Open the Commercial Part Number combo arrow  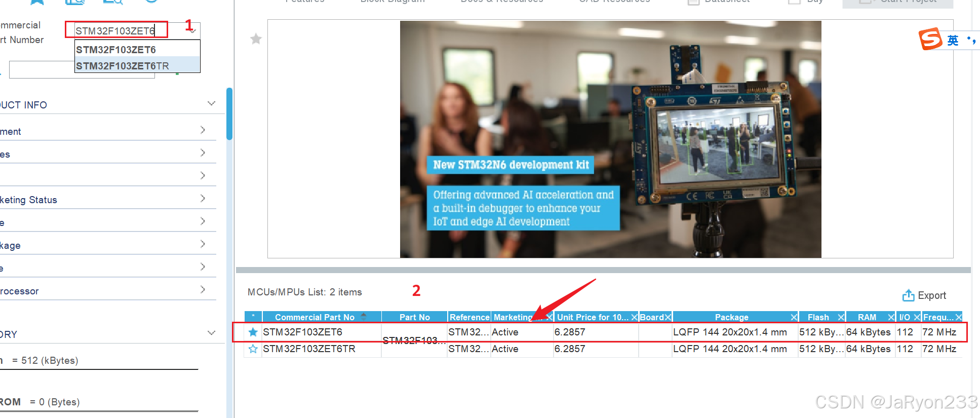click(x=193, y=31)
